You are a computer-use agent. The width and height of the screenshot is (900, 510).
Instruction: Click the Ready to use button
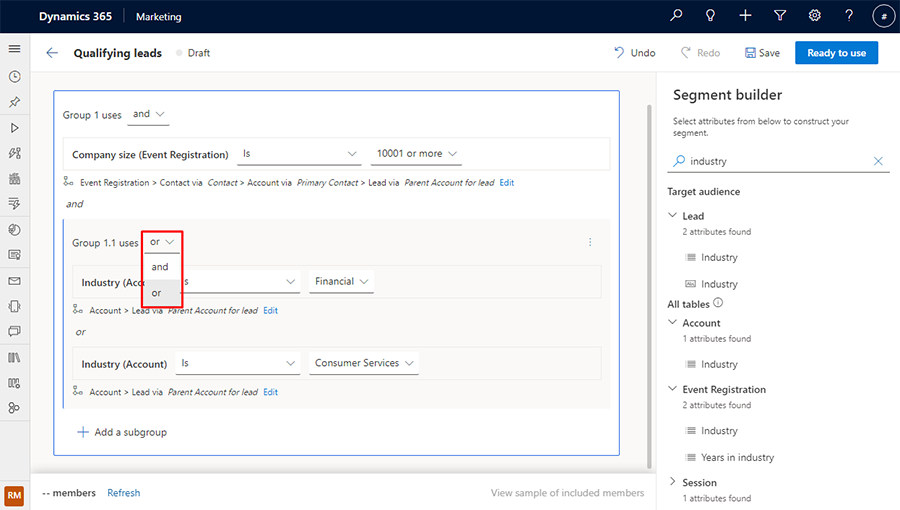[x=836, y=53]
